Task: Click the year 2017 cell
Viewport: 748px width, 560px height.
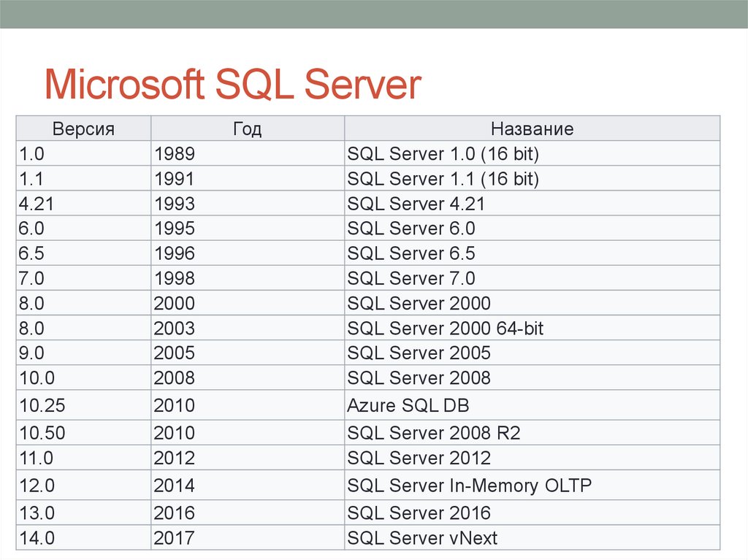Action: [174, 538]
